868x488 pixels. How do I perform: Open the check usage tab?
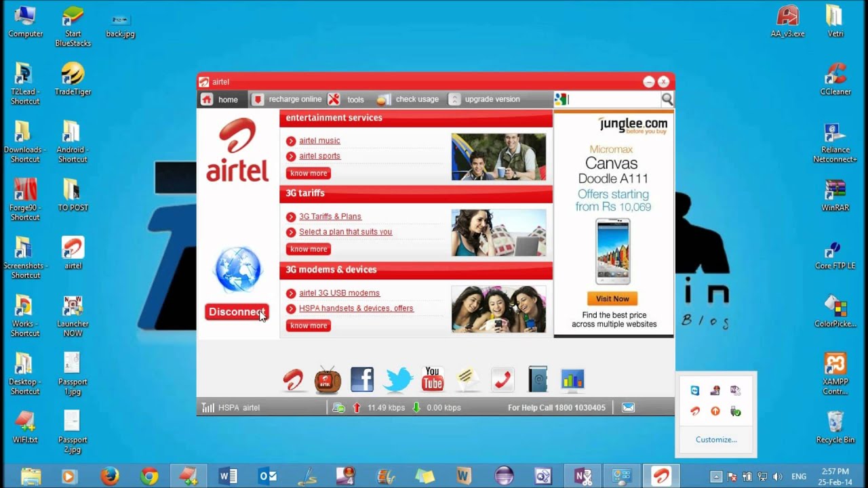408,100
